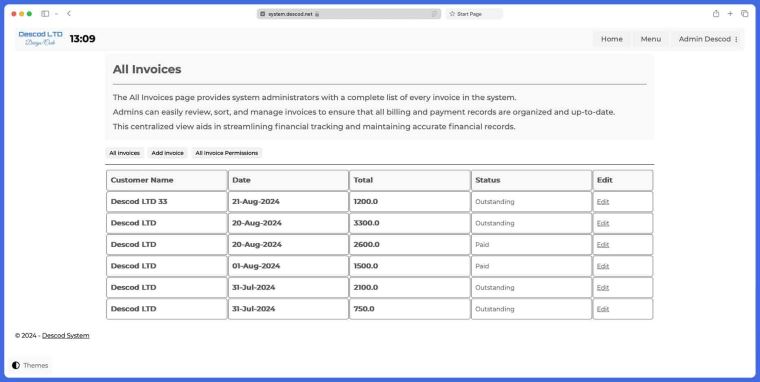This screenshot has height=382, width=760.
Task: Edit the 3300.0 invoice row
Action: (x=602, y=223)
